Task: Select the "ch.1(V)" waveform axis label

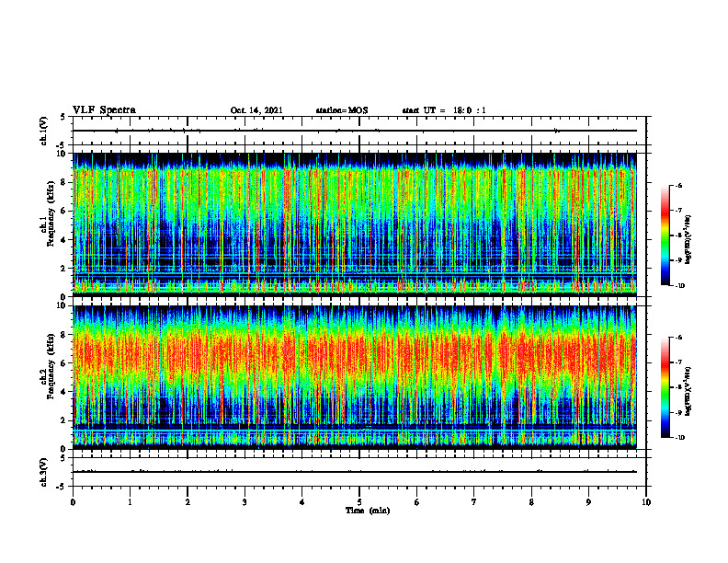Action: point(43,131)
